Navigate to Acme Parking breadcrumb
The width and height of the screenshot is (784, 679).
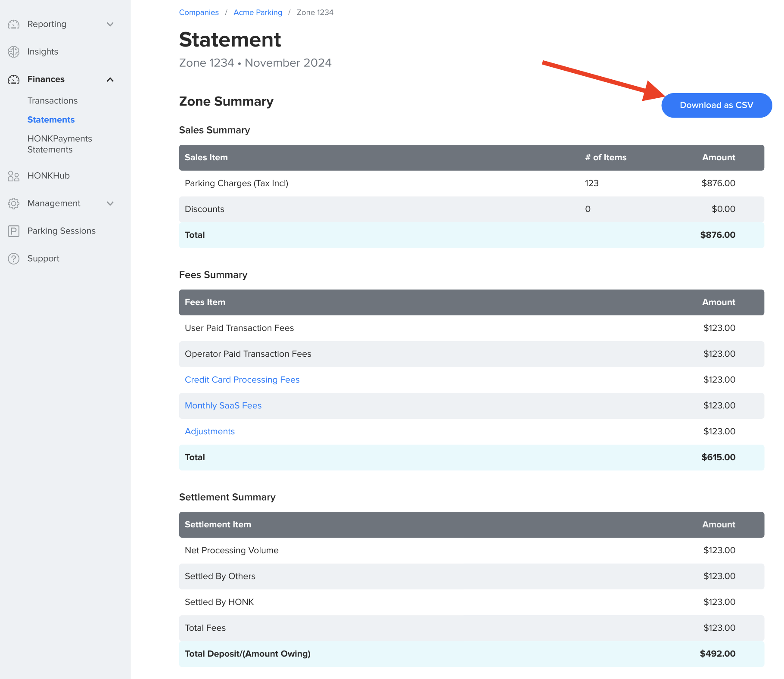point(258,12)
